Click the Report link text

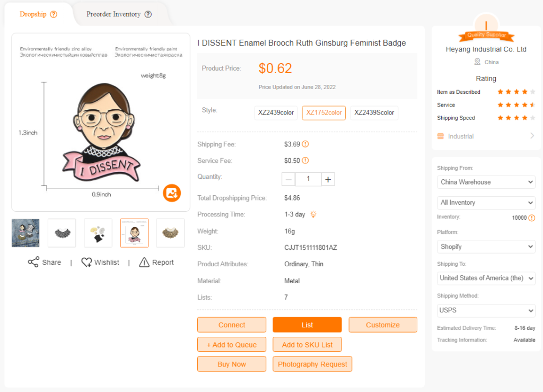[x=163, y=263]
